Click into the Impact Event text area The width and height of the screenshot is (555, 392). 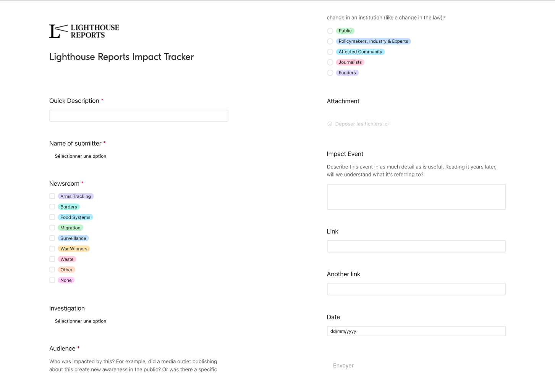coord(416,197)
